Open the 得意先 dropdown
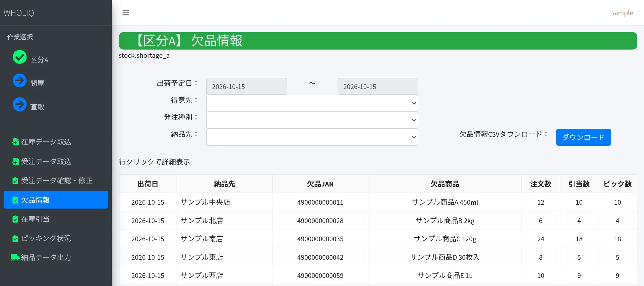644x286 pixels. [x=312, y=103]
